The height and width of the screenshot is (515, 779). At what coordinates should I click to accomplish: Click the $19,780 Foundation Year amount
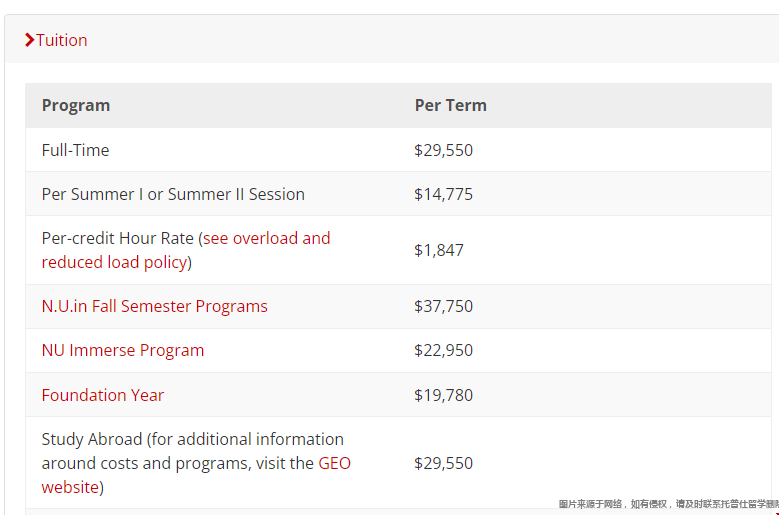click(x=444, y=395)
